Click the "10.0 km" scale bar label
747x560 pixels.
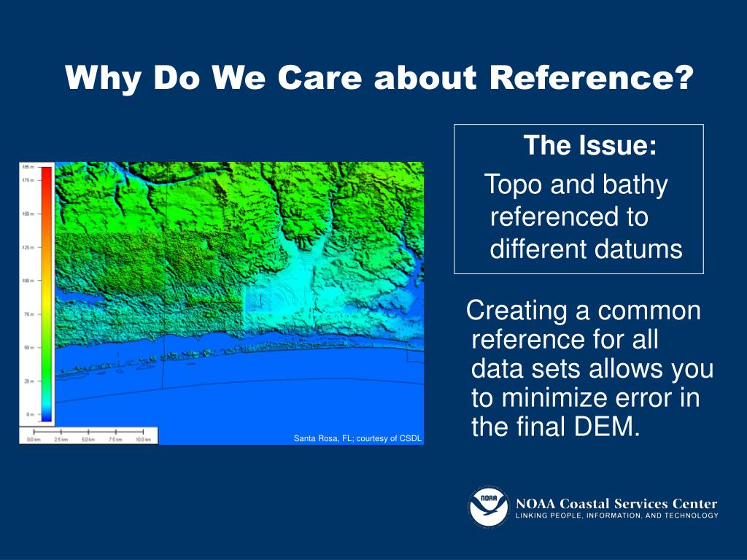click(x=144, y=440)
